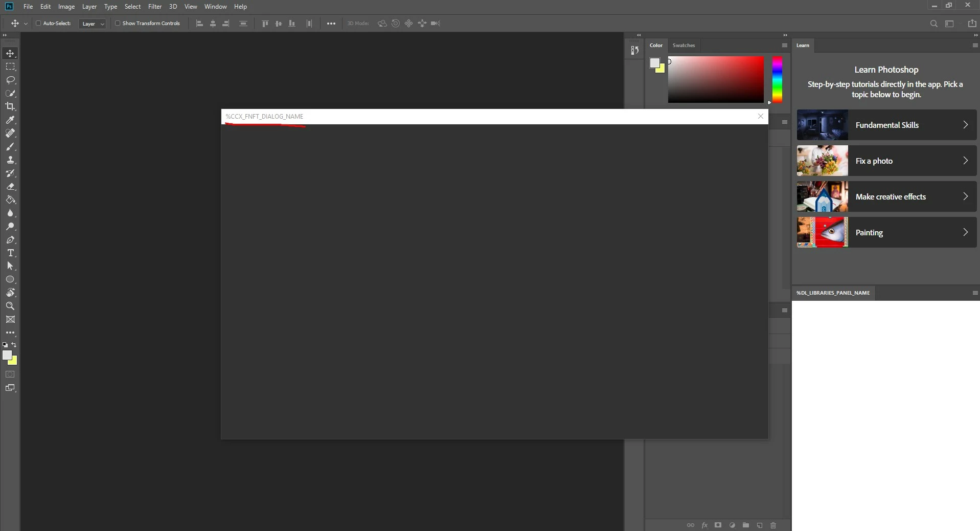Select the Blur tool
This screenshot has width=980, height=531.
(x=10, y=213)
